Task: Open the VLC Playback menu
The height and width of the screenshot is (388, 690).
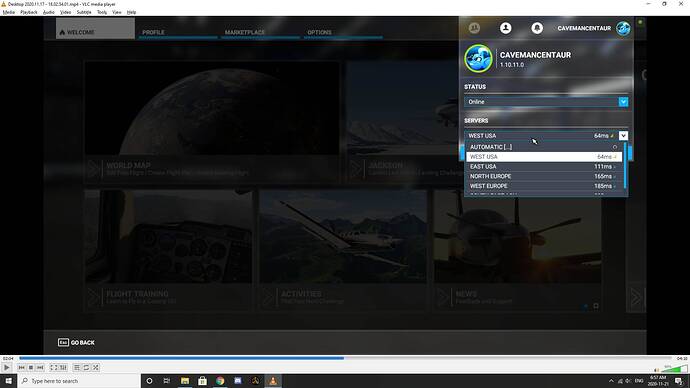Action: 29,12
